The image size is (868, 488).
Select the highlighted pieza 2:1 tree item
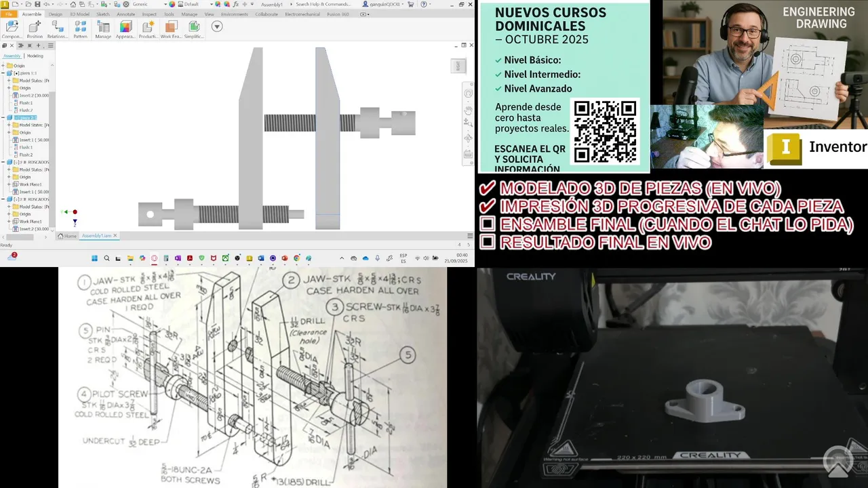(x=25, y=118)
